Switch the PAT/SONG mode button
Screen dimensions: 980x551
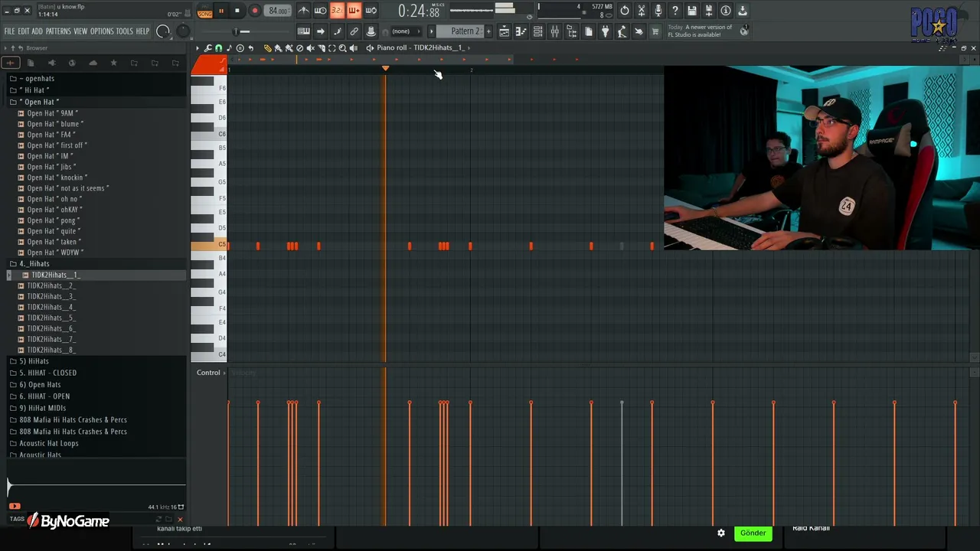[205, 11]
